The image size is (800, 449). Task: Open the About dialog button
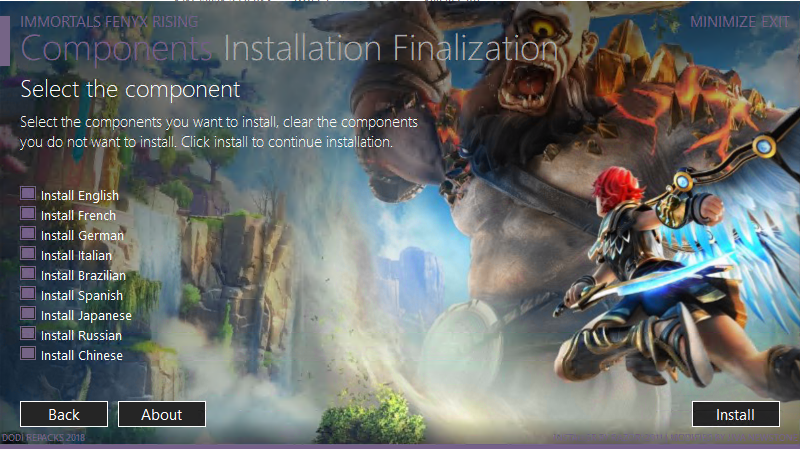[x=162, y=414]
